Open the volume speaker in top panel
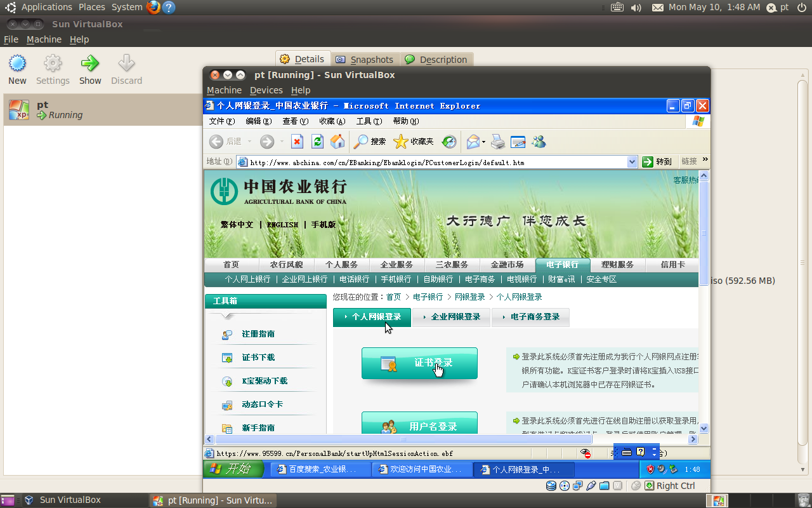 (636, 8)
